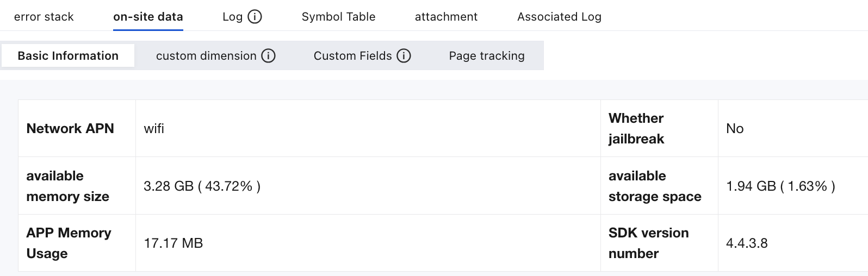Show the Page tracking sub-tab
Image resolution: width=868 pixels, height=276 pixels.
click(x=487, y=56)
